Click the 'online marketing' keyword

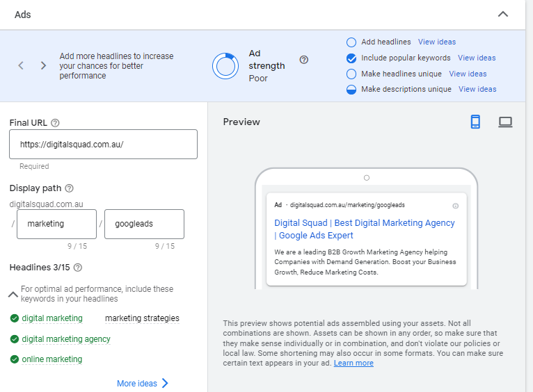[52, 359]
